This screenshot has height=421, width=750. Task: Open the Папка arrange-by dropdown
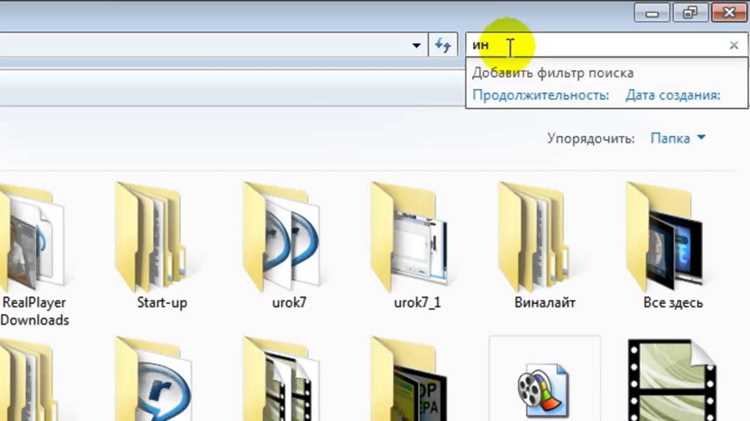tap(678, 138)
